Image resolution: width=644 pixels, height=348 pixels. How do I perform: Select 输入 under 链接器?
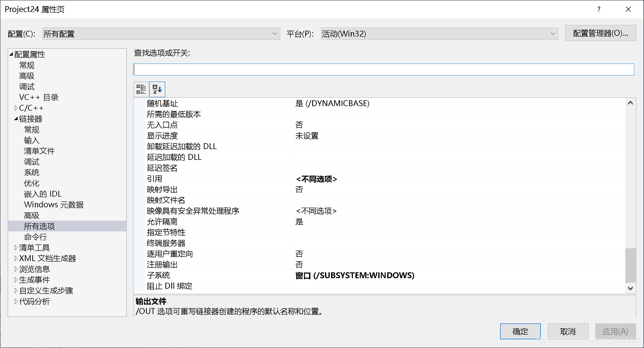[x=32, y=140]
